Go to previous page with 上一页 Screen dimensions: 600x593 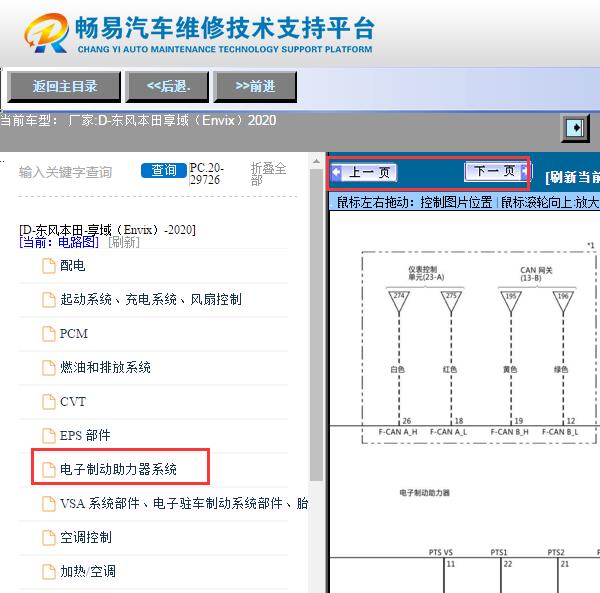click(x=364, y=173)
